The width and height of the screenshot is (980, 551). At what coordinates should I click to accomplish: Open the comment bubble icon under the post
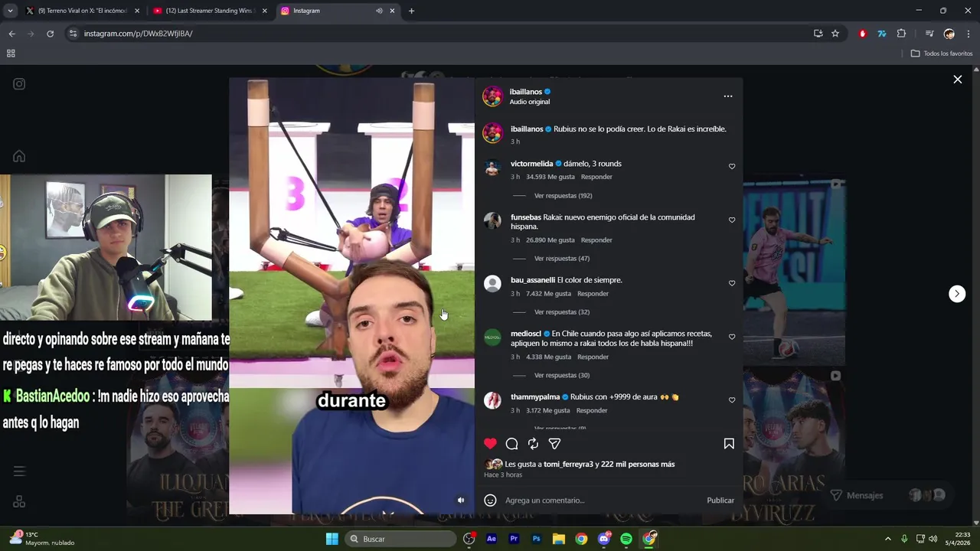point(512,444)
